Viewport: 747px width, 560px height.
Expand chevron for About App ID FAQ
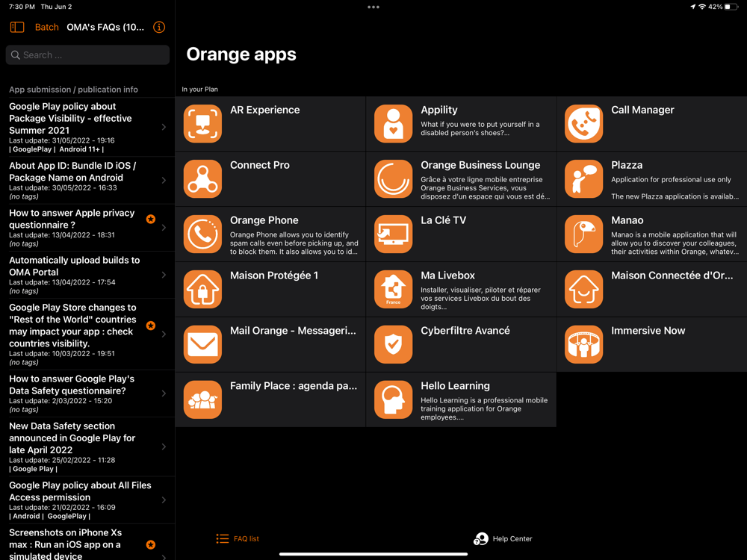click(164, 181)
